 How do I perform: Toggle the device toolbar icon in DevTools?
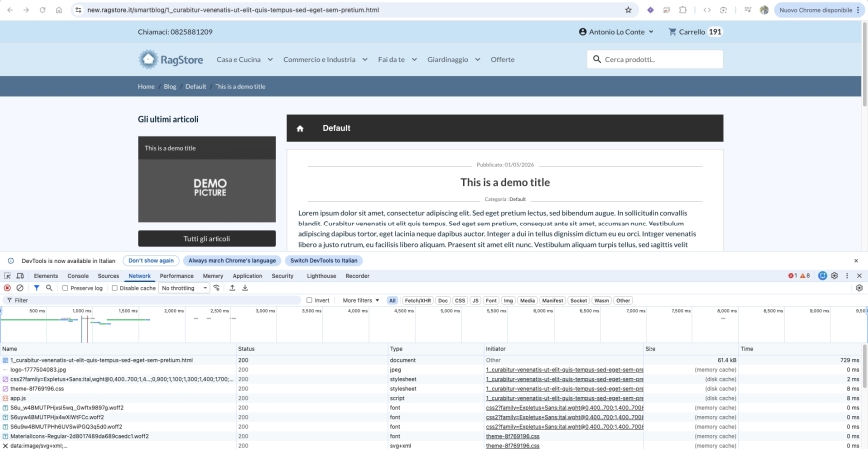(x=20, y=276)
